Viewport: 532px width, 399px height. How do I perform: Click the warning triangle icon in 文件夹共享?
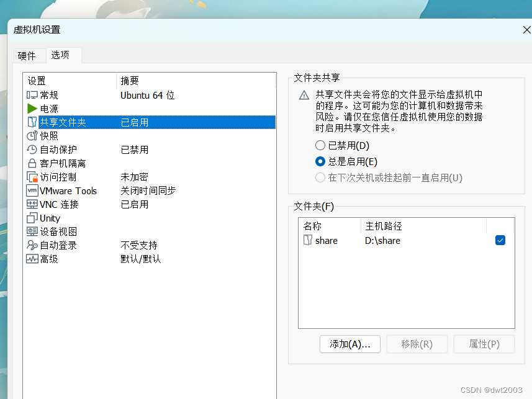[x=304, y=95]
